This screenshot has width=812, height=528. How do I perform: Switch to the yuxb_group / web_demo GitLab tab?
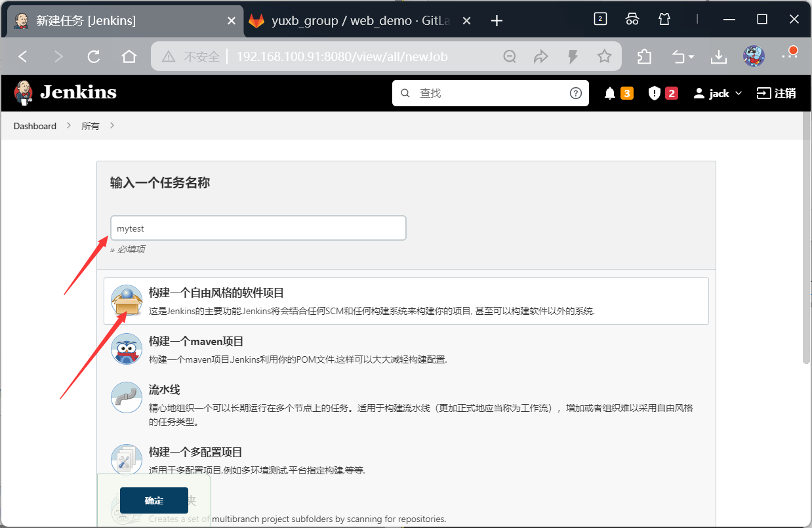(359, 21)
